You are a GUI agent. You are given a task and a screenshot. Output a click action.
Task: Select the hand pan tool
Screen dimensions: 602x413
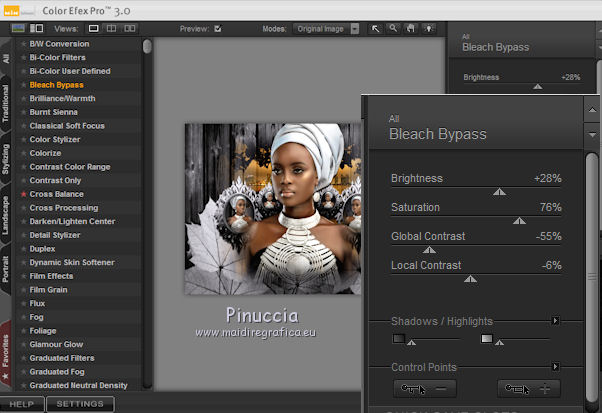click(x=411, y=28)
